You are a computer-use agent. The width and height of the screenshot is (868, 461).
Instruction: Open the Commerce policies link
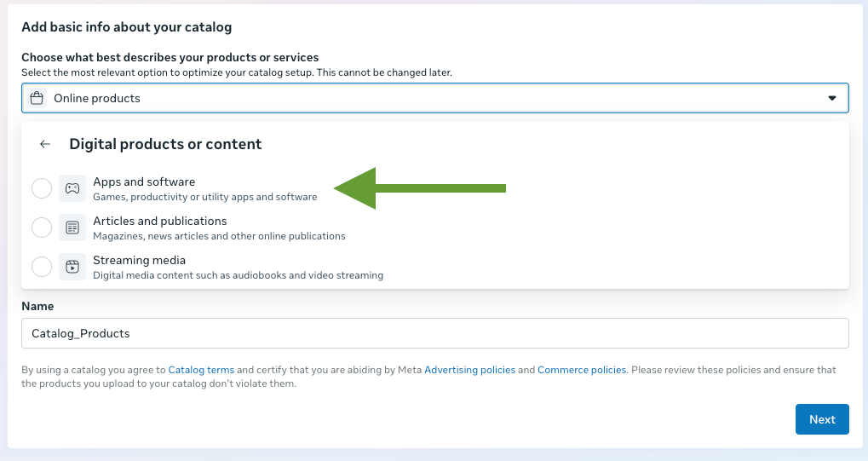coord(582,370)
